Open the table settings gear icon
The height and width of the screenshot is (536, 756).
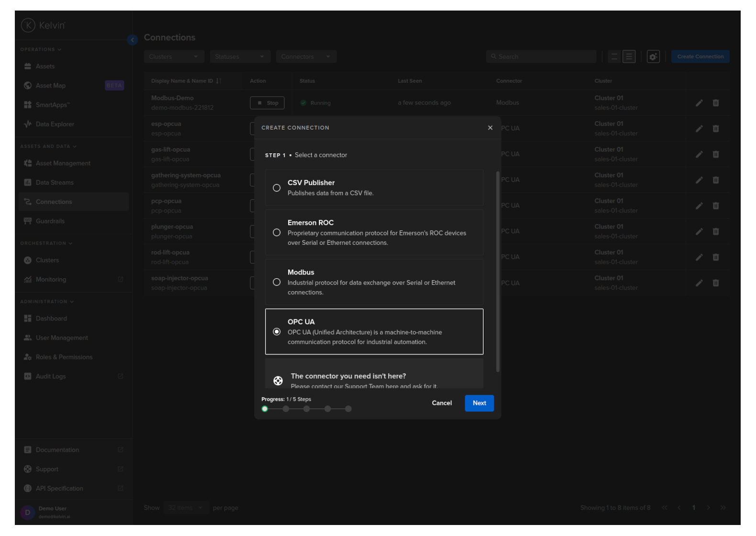653,56
